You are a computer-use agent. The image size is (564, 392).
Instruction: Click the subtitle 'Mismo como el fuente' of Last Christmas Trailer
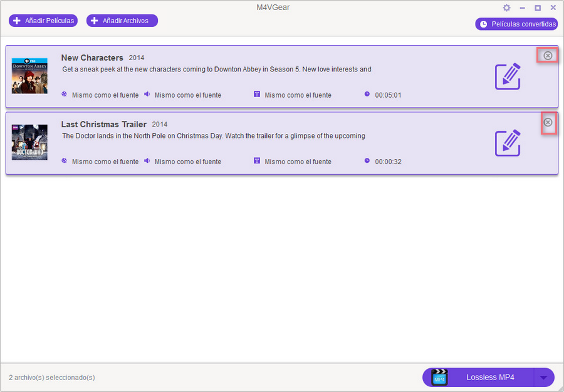[298, 162]
